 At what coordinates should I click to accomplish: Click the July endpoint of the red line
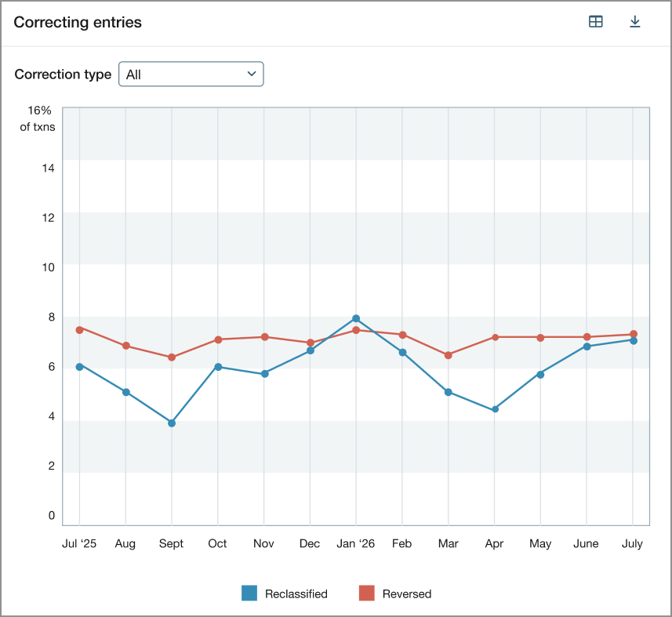(x=632, y=333)
